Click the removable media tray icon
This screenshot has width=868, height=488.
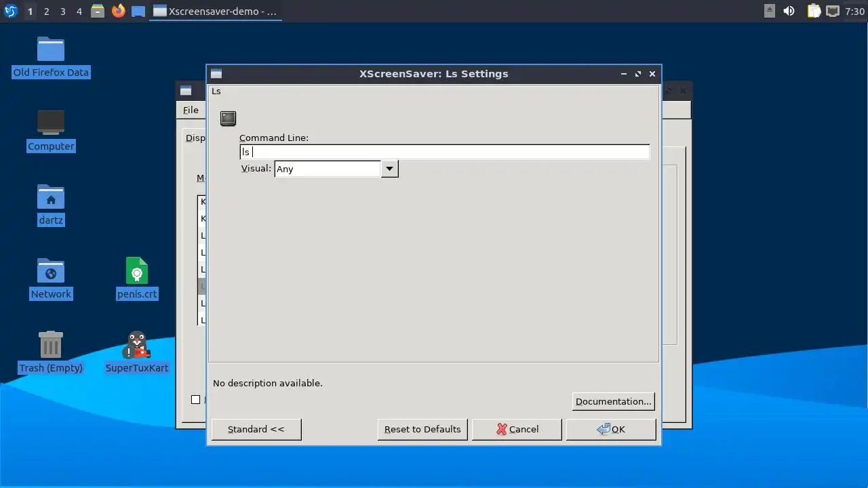(x=770, y=11)
